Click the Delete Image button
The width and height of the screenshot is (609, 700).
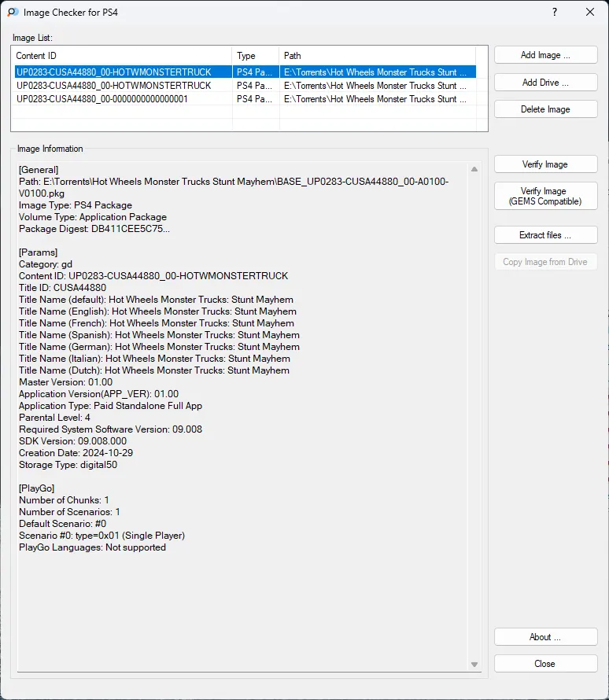point(545,109)
